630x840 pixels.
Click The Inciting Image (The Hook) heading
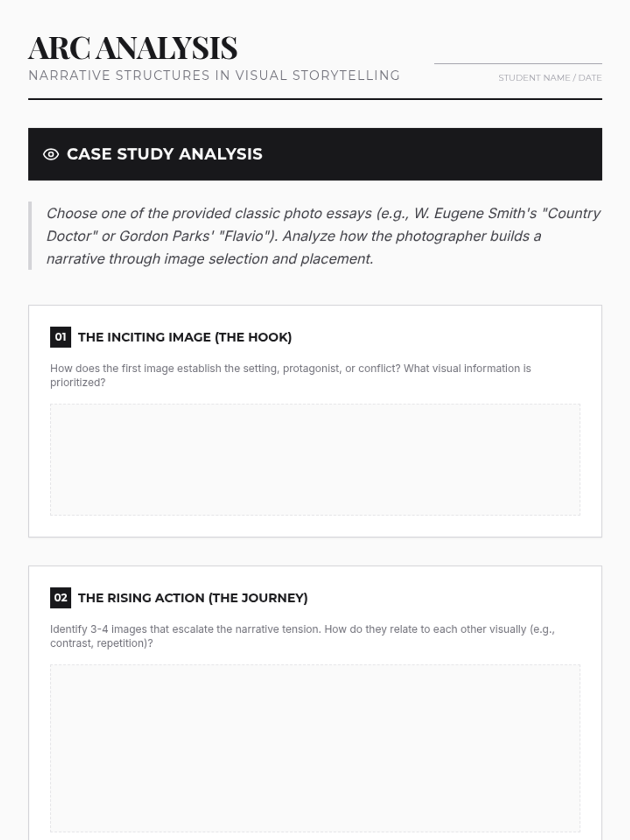(x=185, y=337)
